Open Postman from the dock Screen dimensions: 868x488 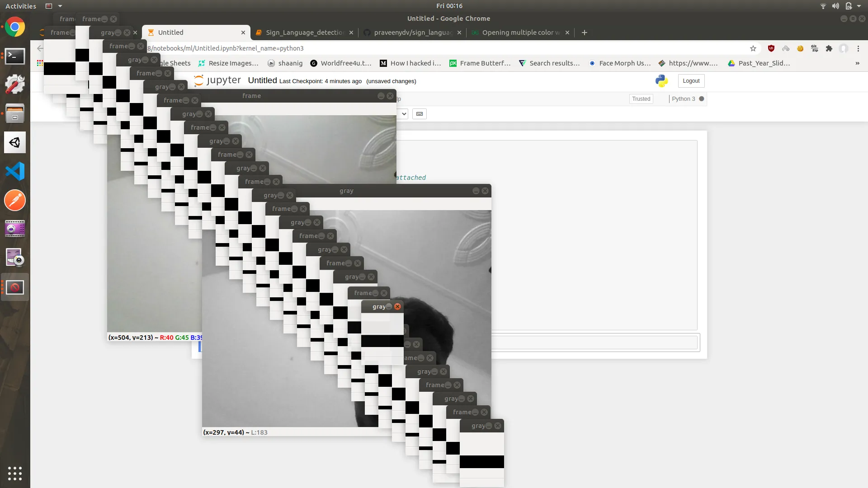tap(15, 201)
